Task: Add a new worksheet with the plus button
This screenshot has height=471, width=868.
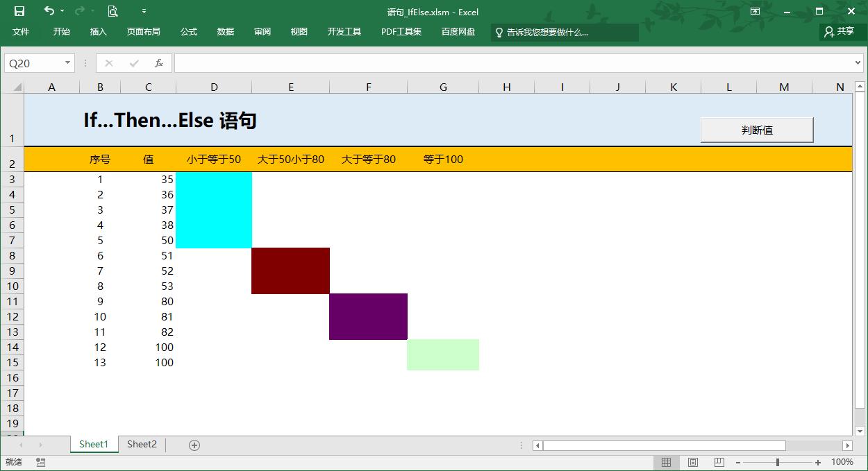Action: pyautogui.click(x=194, y=444)
